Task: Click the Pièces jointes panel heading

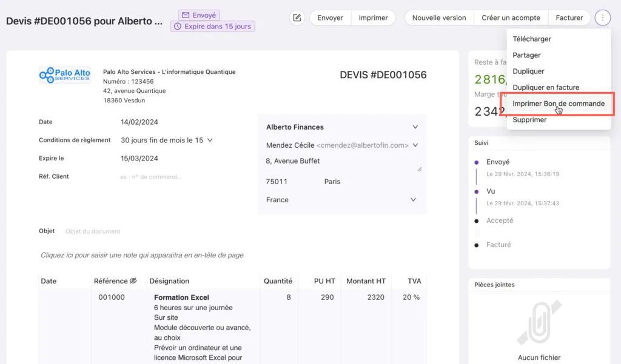Action: click(494, 285)
